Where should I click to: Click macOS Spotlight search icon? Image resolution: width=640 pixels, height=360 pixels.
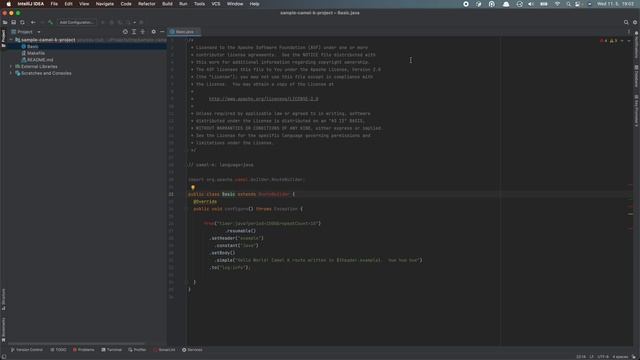point(568,4)
